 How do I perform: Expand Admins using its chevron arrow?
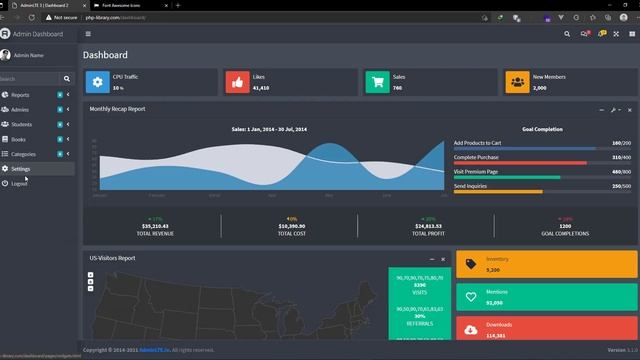coord(68,109)
